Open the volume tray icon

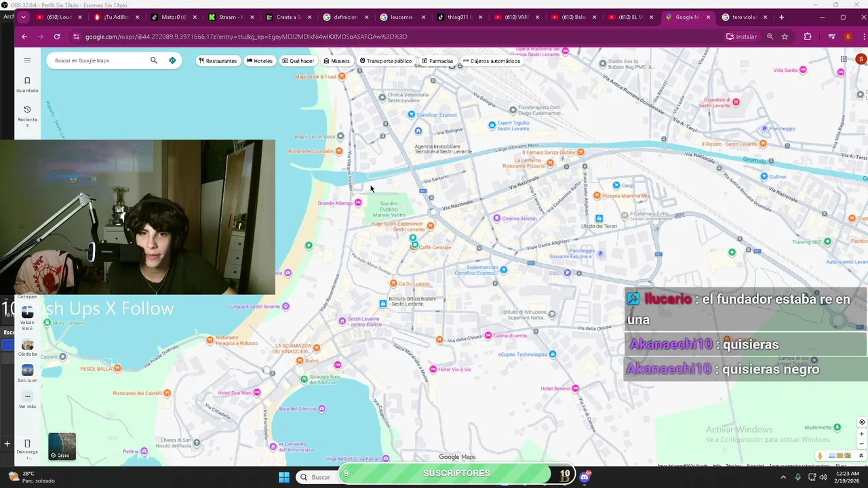(x=823, y=477)
